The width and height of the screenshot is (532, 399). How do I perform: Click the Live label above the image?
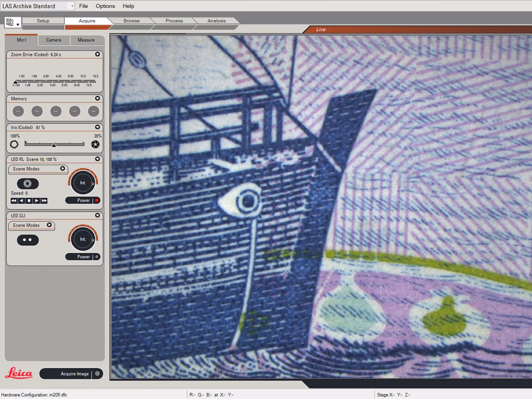click(321, 30)
